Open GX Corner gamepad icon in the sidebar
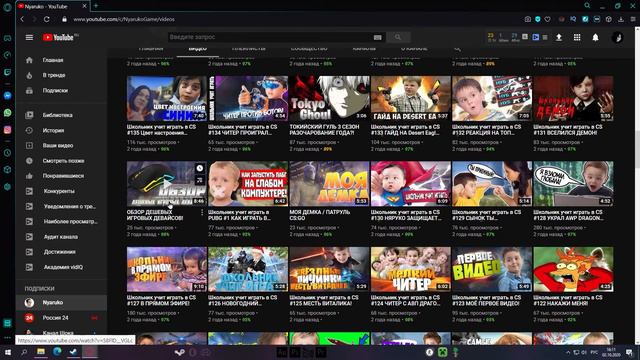640x360 pixels. (x=7, y=38)
